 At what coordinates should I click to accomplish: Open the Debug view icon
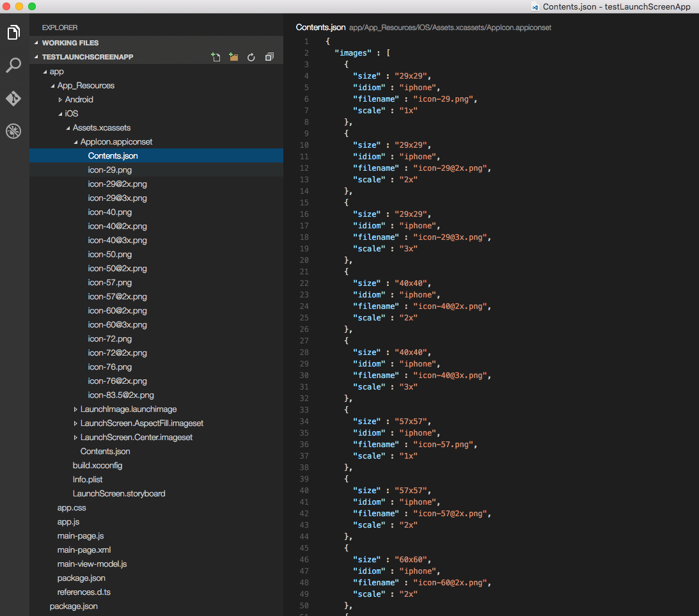point(13,132)
